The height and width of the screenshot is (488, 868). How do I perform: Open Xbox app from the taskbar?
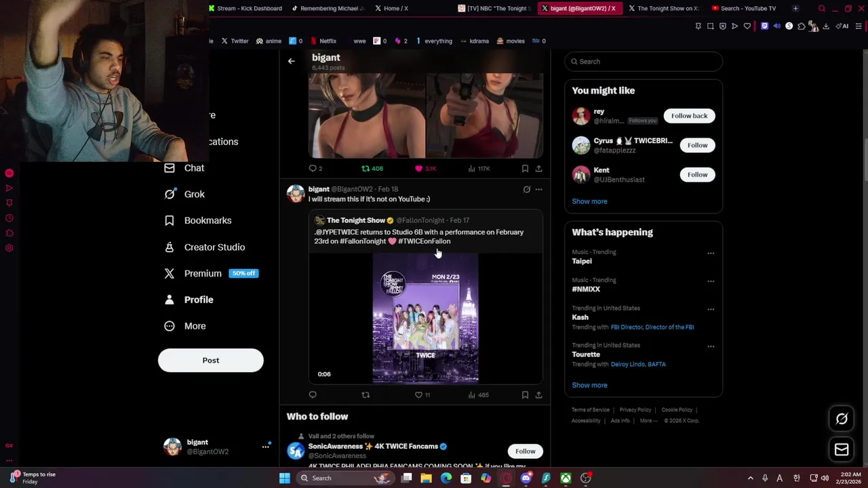(566, 479)
